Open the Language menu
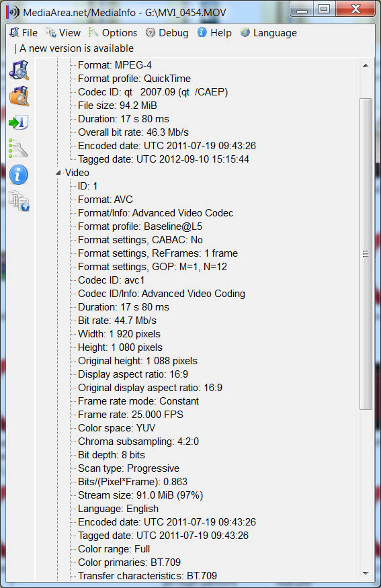381x588 pixels. pos(268,33)
